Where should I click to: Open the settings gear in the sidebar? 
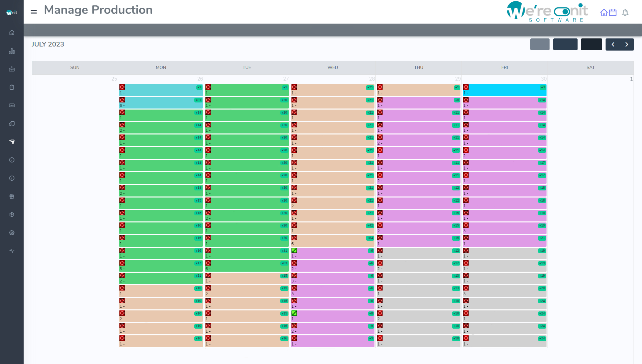(x=12, y=233)
